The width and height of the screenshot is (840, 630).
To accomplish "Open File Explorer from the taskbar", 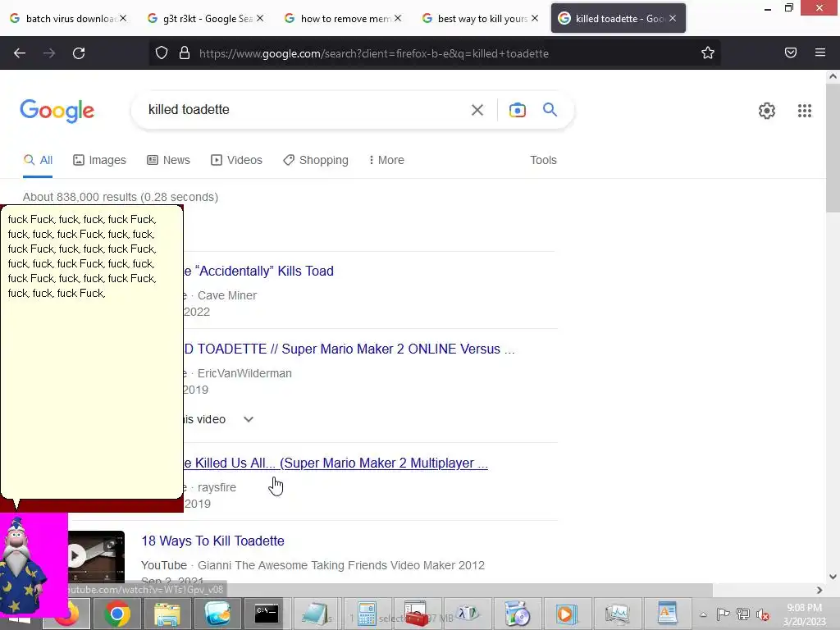I will pos(167,614).
